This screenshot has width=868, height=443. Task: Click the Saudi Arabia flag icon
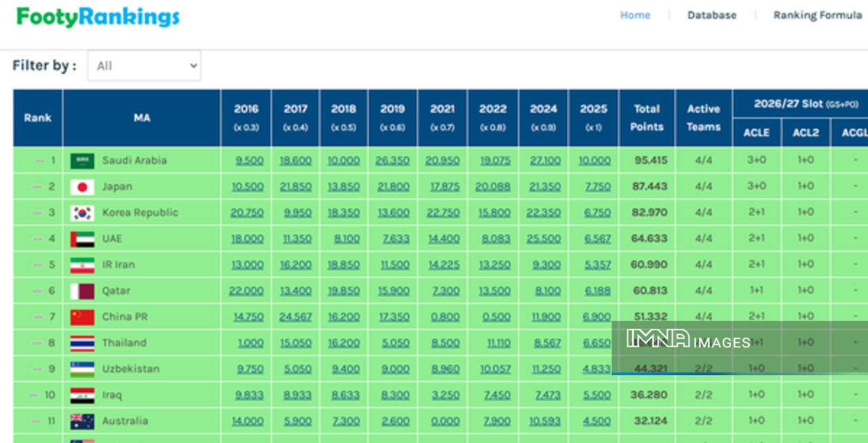82,161
